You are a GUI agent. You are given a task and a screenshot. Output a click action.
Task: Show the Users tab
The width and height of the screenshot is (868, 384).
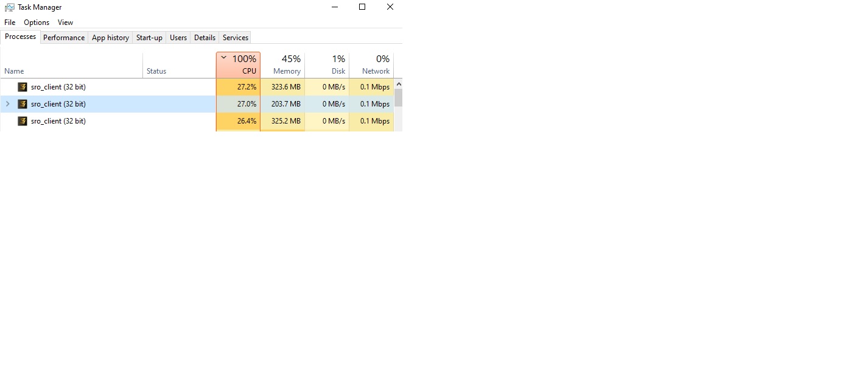tap(178, 38)
